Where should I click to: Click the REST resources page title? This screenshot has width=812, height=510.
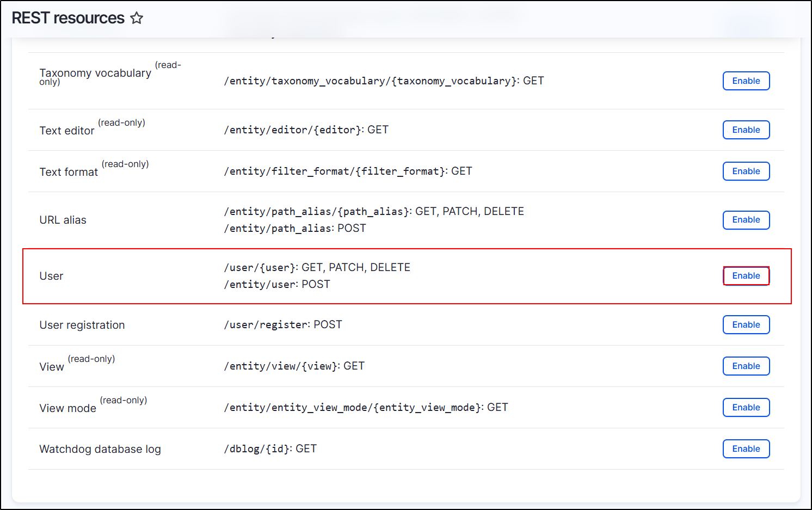(68, 17)
